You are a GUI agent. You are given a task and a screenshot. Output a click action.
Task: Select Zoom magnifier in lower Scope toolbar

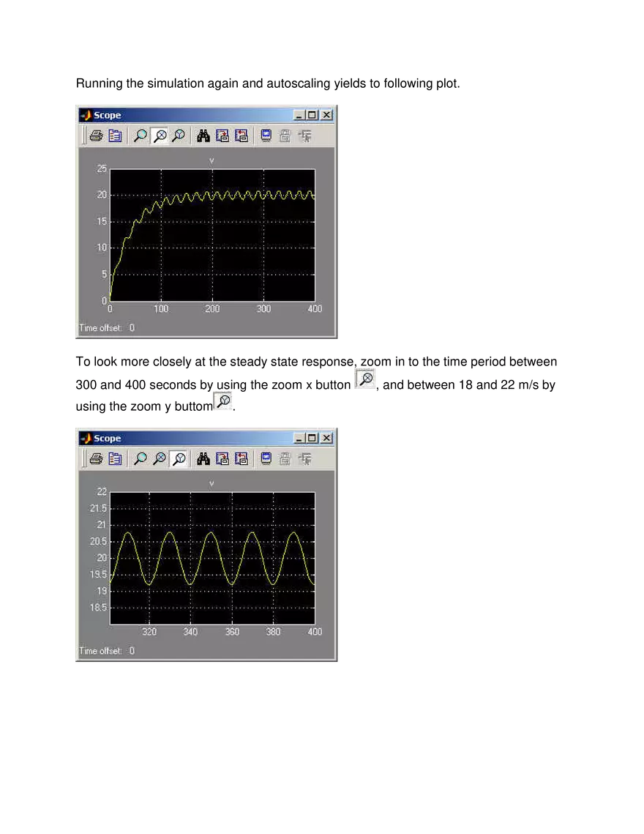tap(141, 459)
